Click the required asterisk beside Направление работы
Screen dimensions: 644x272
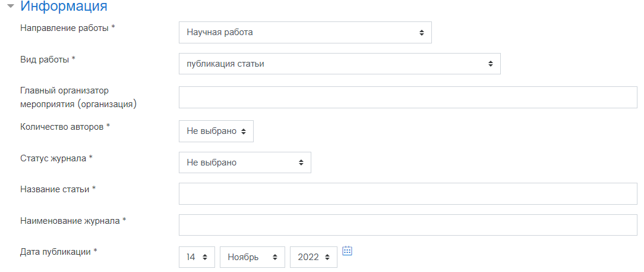pyautogui.click(x=113, y=28)
